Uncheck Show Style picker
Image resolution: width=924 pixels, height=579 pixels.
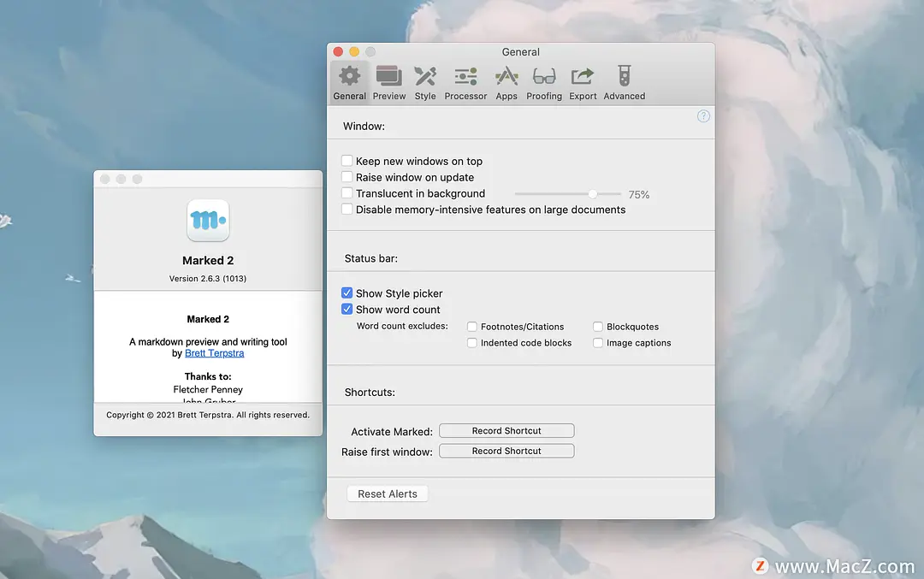point(347,292)
